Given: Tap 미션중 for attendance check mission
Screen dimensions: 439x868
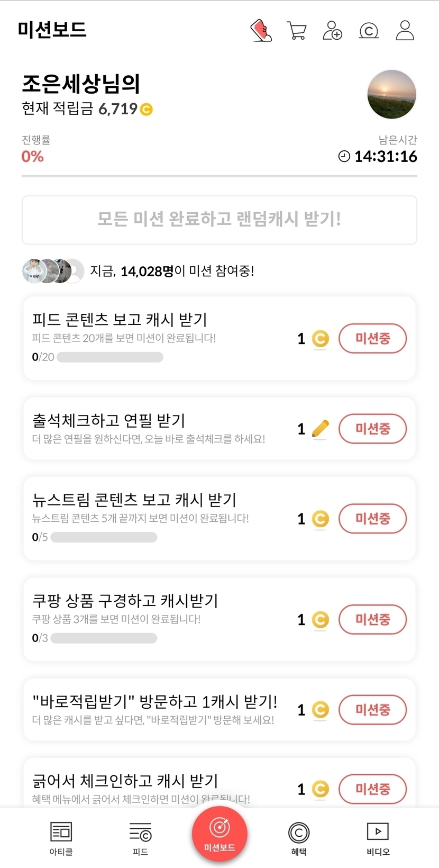Looking at the screenshot, I should (x=372, y=429).
